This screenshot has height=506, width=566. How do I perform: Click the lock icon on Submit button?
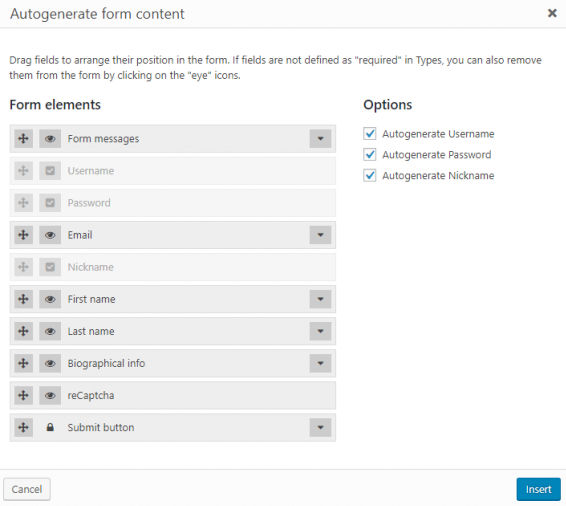click(50, 427)
